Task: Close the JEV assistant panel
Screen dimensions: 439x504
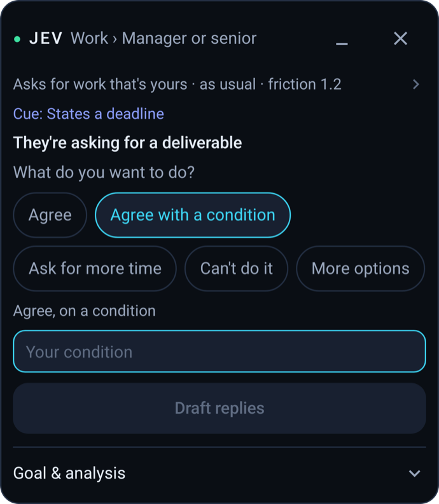Action: 400,39
